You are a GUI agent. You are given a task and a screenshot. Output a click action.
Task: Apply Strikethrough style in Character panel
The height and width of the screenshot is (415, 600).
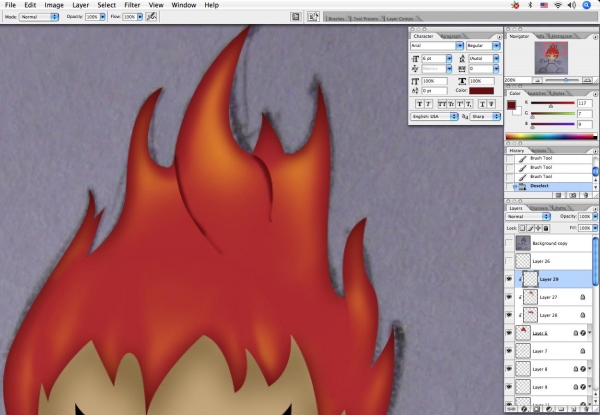(x=491, y=104)
